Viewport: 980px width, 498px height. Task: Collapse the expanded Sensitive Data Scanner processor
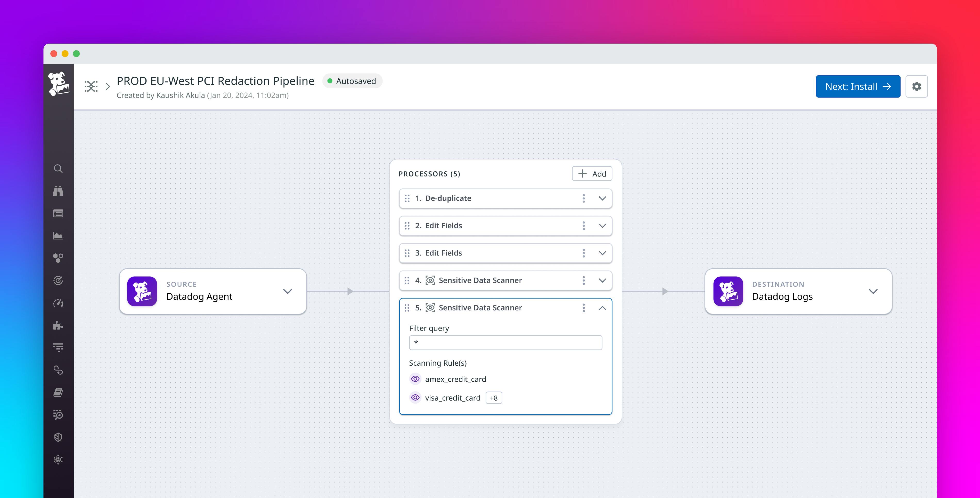[603, 308]
